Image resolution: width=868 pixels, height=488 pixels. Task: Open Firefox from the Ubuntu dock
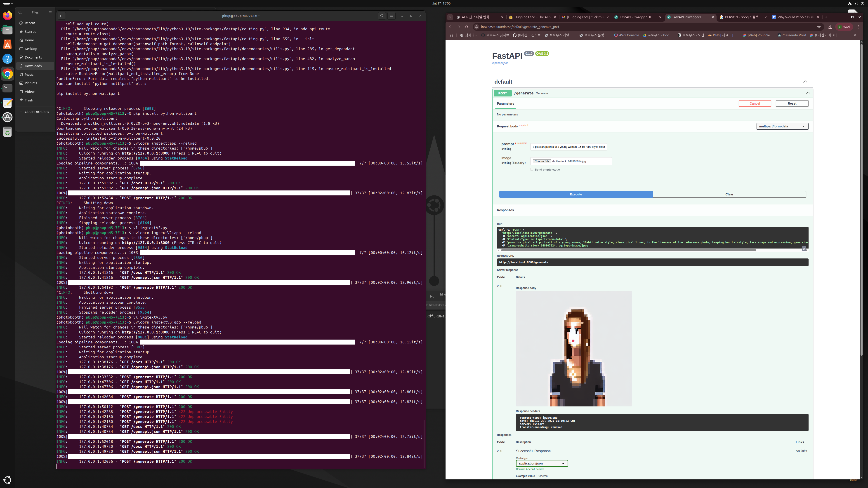click(x=7, y=16)
